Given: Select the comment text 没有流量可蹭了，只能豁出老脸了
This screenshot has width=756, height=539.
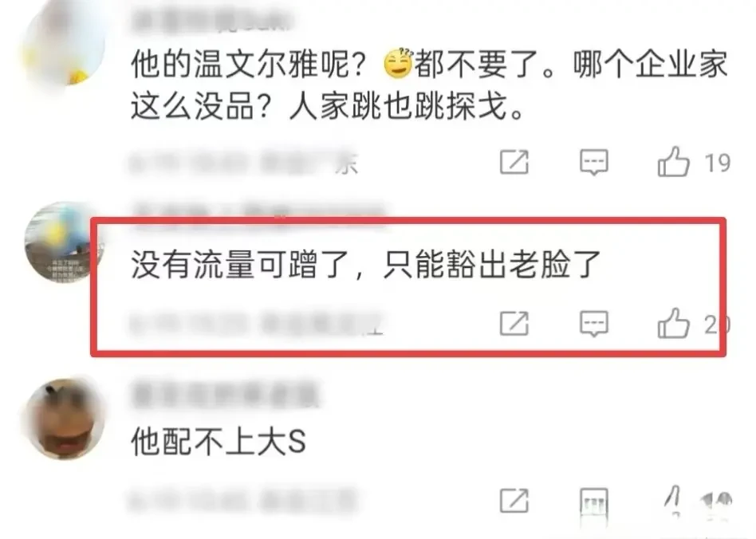Looking at the screenshot, I should coord(365,264).
